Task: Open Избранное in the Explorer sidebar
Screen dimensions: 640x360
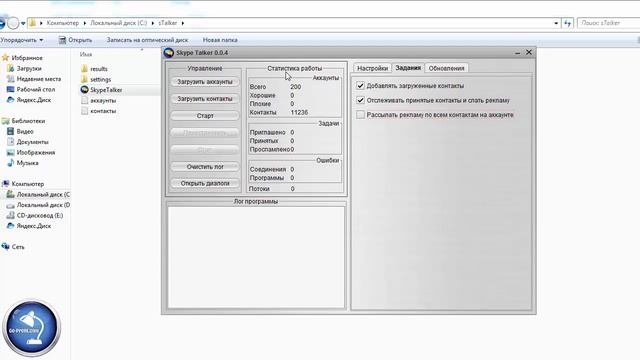Action: point(27,58)
